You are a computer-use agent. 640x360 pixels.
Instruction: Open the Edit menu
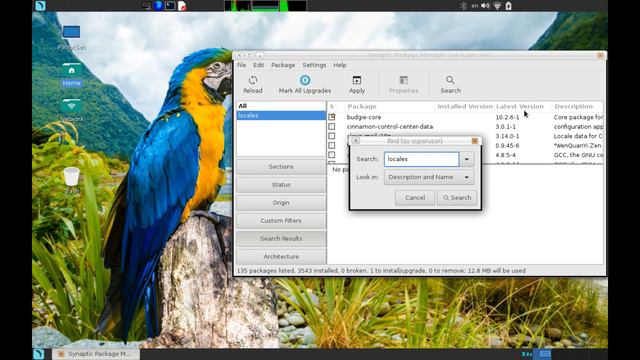point(258,65)
